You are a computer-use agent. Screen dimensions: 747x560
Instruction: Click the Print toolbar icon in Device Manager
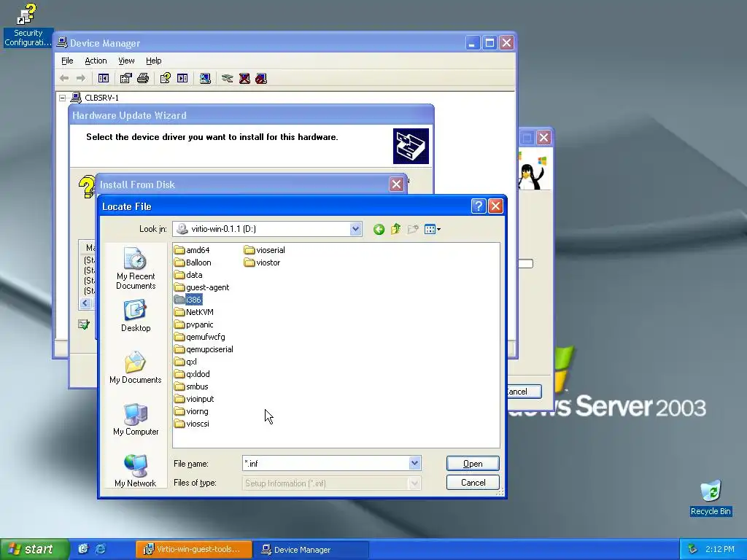click(143, 78)
